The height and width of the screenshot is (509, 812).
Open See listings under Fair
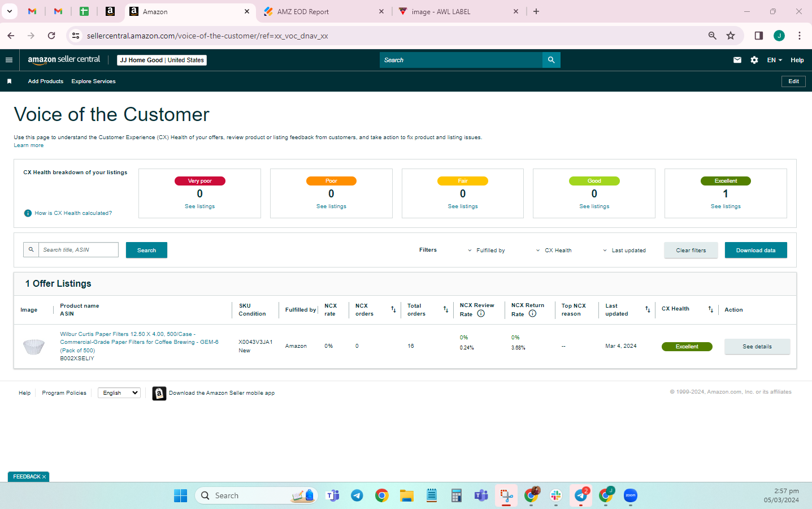coord(463,206)
